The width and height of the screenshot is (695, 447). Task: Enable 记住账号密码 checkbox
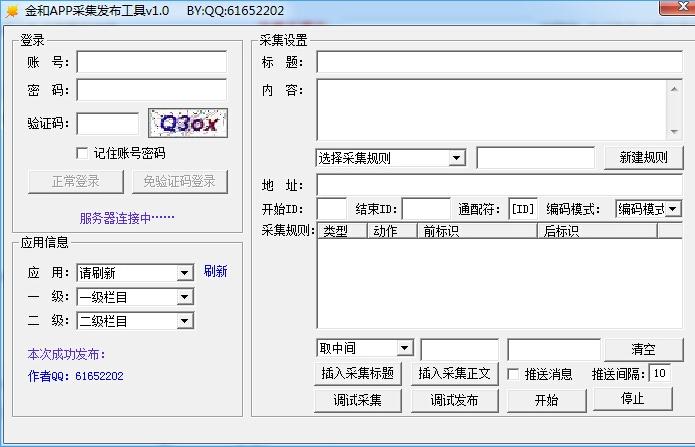coord(82,153)
